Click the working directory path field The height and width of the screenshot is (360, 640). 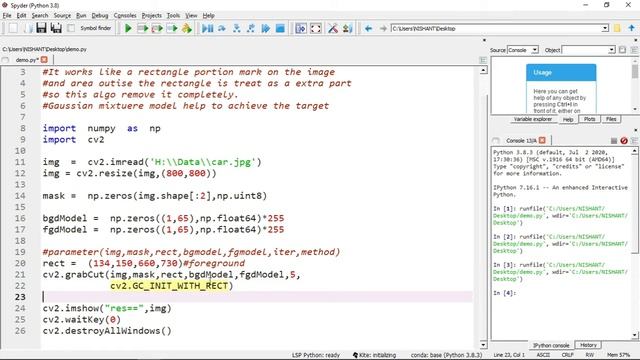point(496,28)
